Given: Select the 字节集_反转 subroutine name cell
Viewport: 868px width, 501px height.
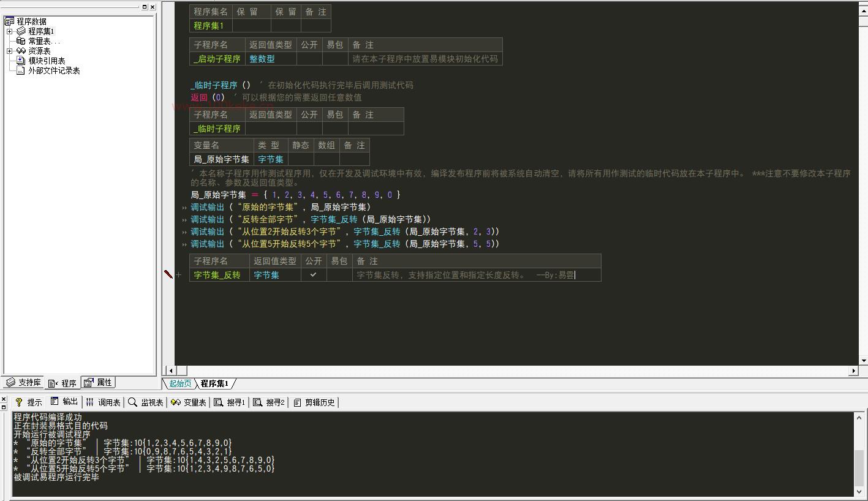Looking at the screenshot, I should pyautogui.click(x=219, y=275).
